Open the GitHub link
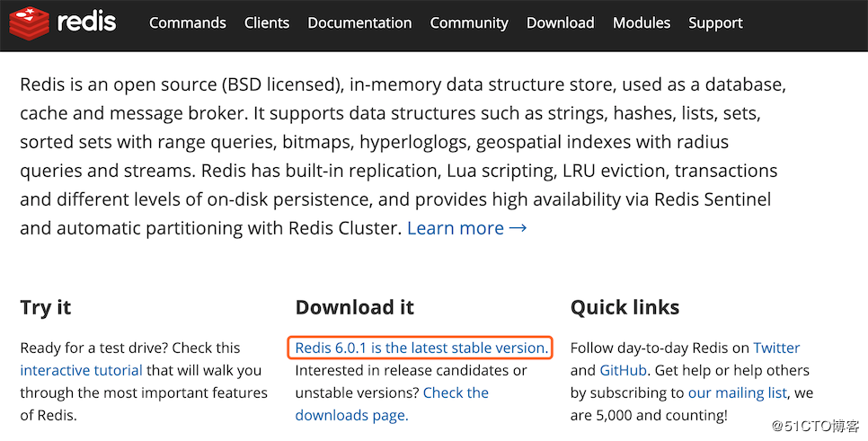This screenshot has height=441, width=868. (x=624, y=370)
